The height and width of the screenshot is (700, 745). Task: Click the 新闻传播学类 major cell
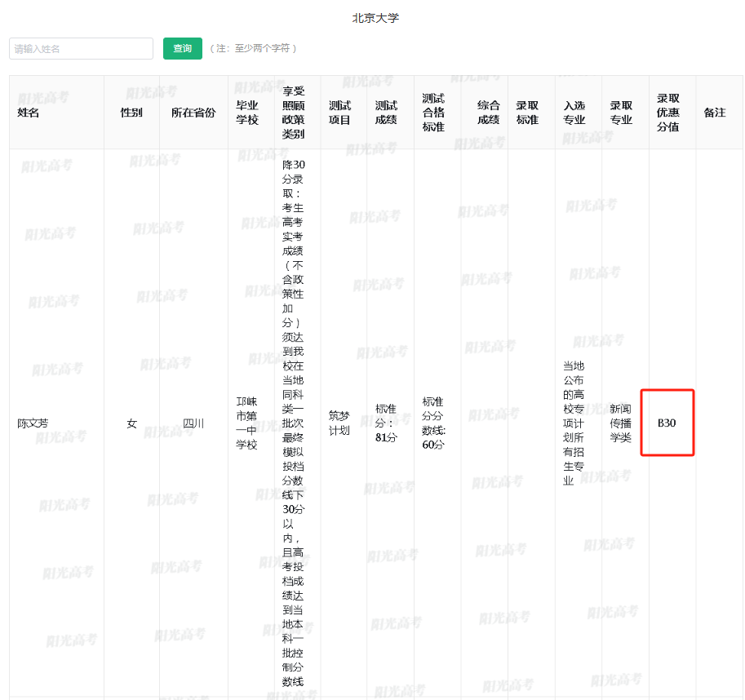coord(621,423)
